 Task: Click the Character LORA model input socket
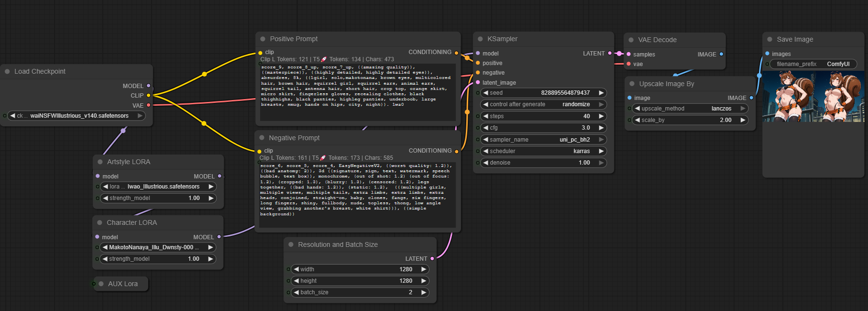coord(97,237)
